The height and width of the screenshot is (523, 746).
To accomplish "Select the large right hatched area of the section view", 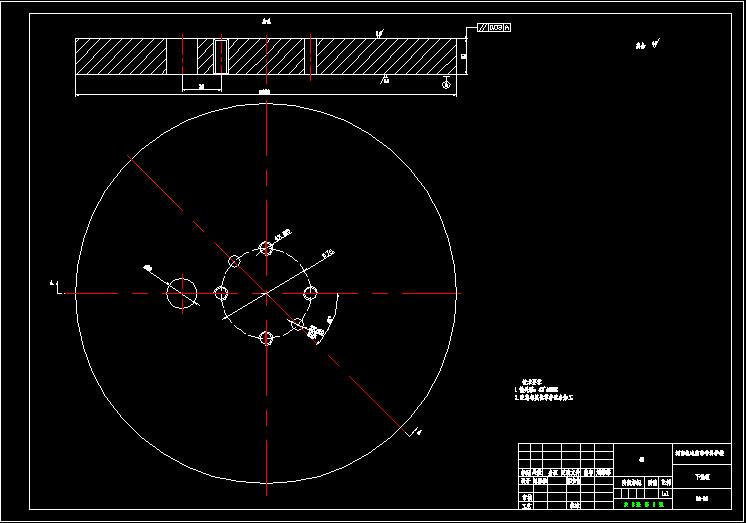I will (386, 57).
